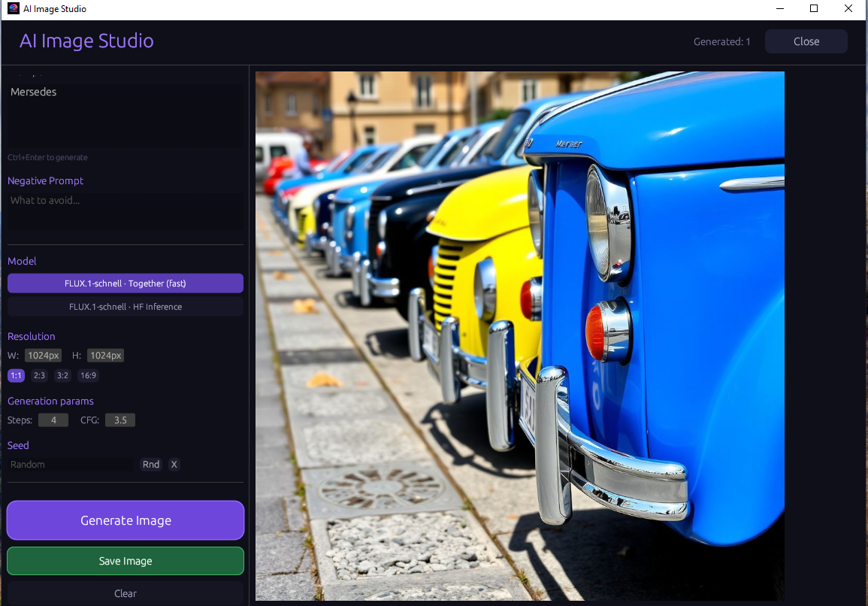Image resolution: width=868 pixels, height=606 pixels.
Task: Select FLUX.1-schnell Together (fast) model
Action: (x=126, y=283)
